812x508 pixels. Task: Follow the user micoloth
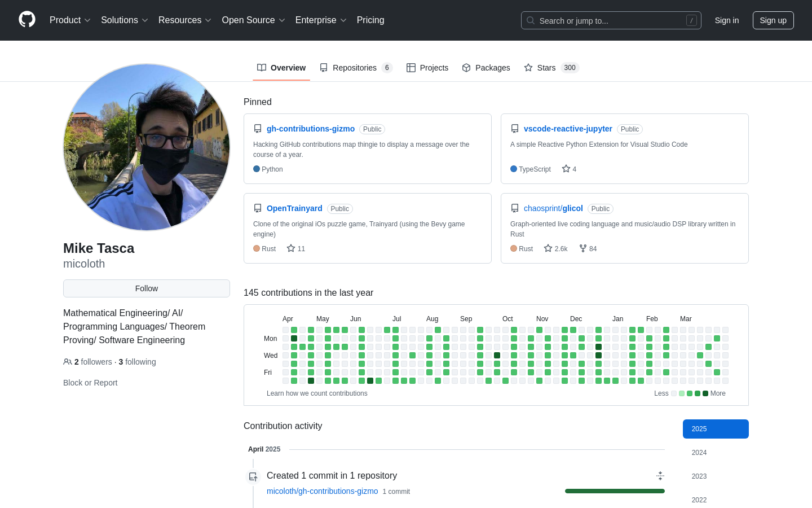tap(147, 288)
